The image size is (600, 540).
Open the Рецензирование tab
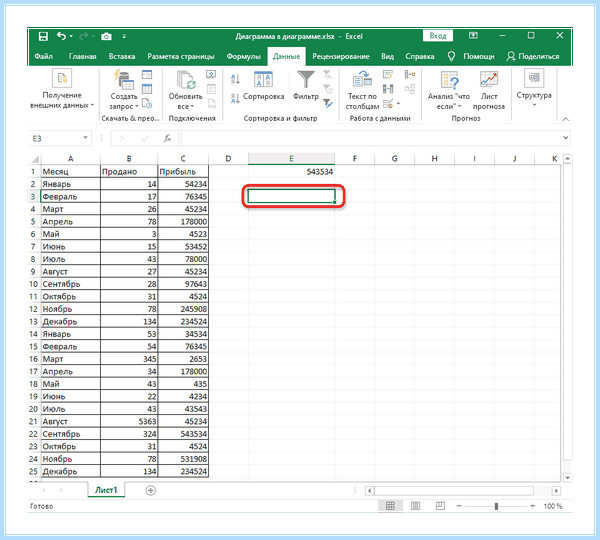tap(341, 57)
